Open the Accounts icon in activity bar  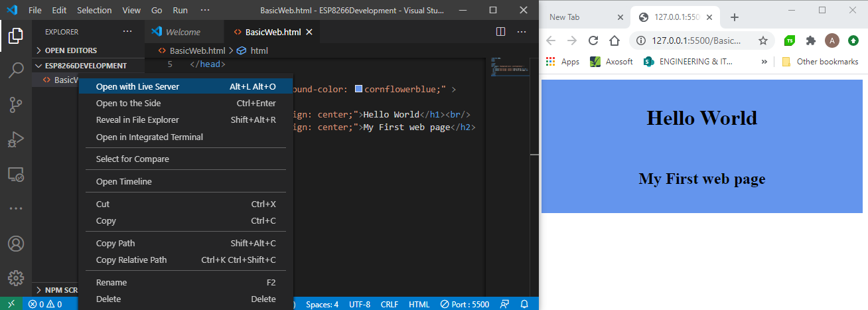(x=16, y=244)
